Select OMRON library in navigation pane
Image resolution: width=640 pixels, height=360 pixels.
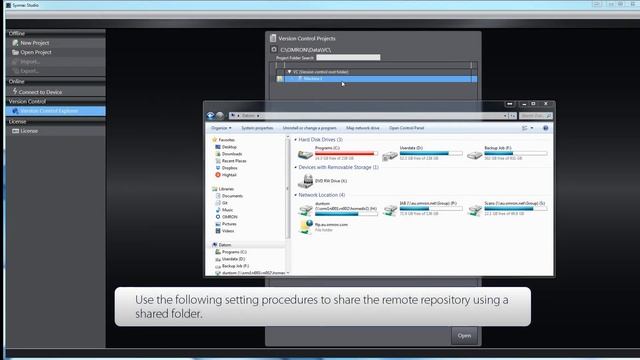coord(230,217)
